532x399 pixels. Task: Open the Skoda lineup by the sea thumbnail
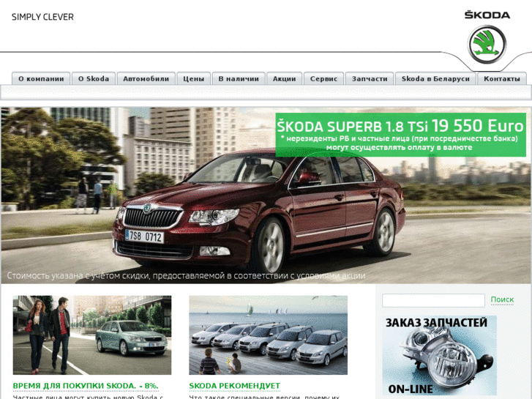[268, 335]
